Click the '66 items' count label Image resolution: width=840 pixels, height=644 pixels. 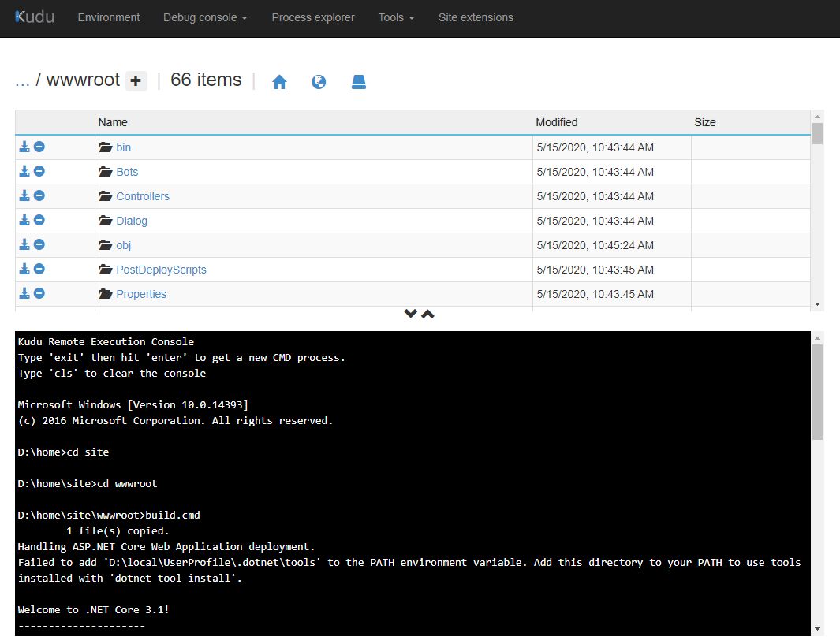pyautogui.click(x=206, y=80)
